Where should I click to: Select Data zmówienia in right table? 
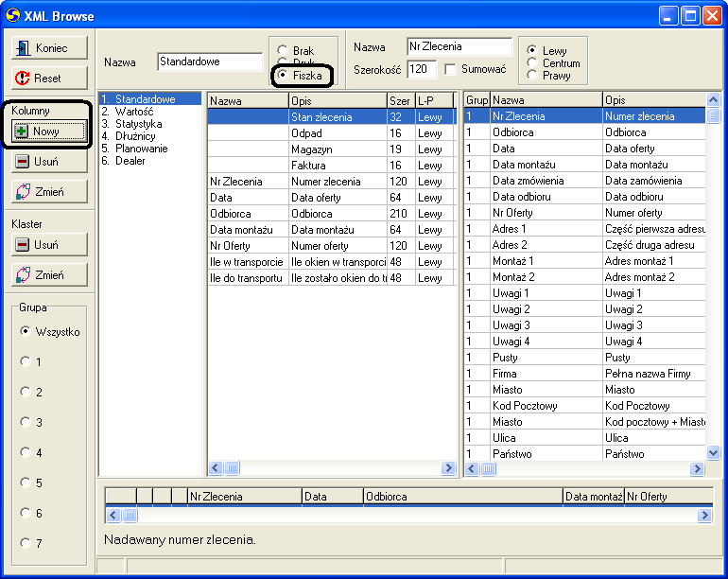click(584, 181)
